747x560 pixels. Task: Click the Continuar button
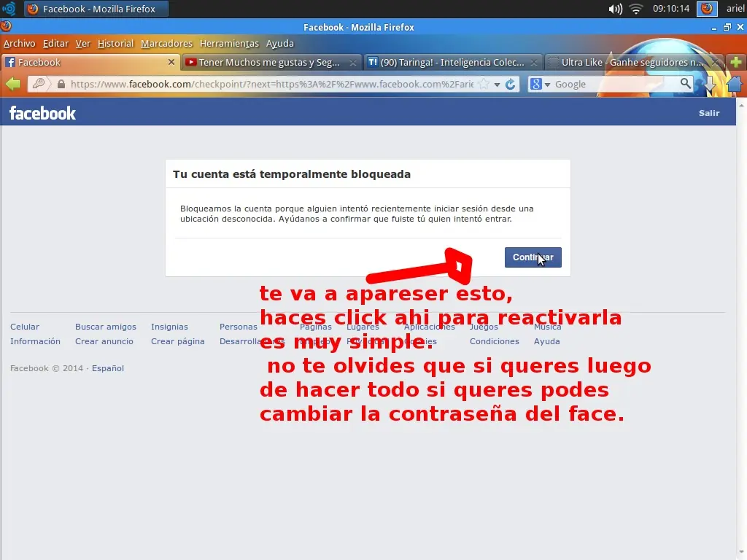pos(533,257)
